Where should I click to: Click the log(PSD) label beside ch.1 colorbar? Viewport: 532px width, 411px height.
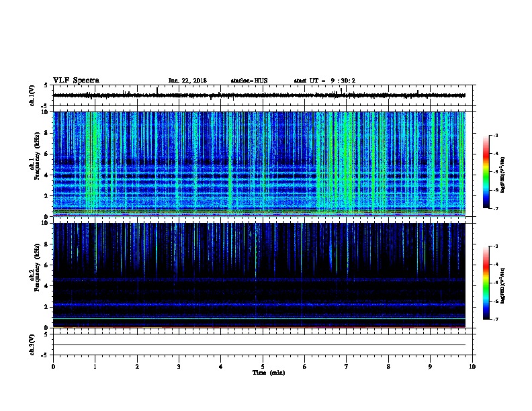pyautogui.click(x=502, y=175)
